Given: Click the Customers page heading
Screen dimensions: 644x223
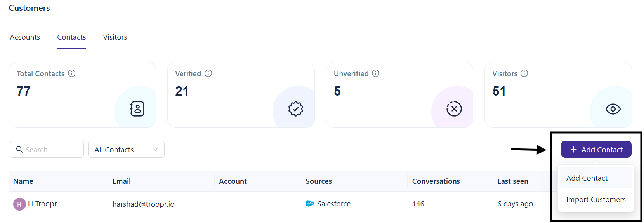Looking at the screenshot, I should 30,8.
